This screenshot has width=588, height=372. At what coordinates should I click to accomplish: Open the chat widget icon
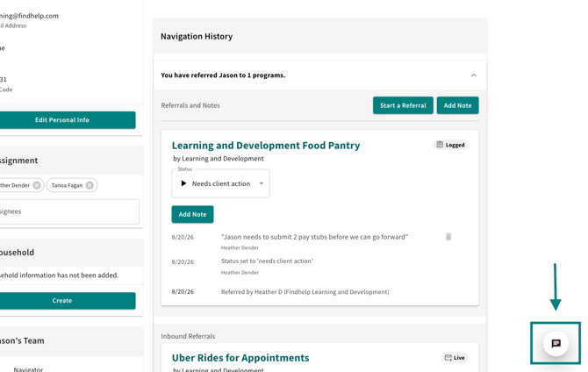coord(556,343)
